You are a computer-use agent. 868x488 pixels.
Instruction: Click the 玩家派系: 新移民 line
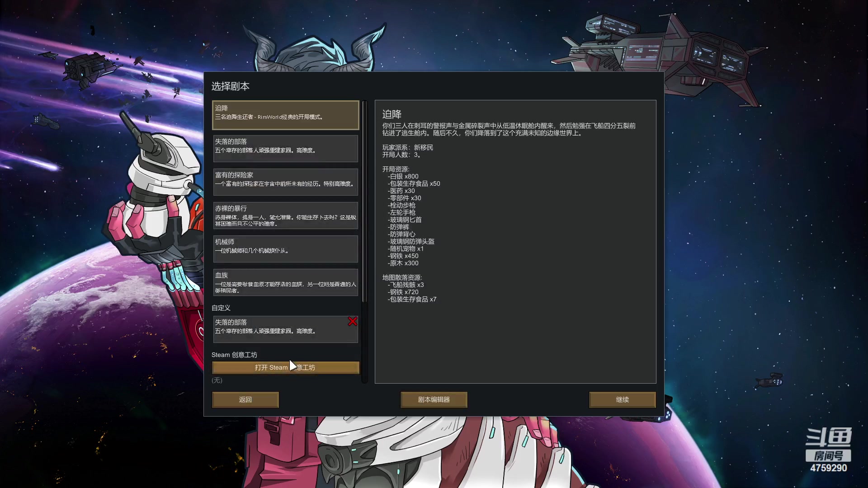[408, 147]
